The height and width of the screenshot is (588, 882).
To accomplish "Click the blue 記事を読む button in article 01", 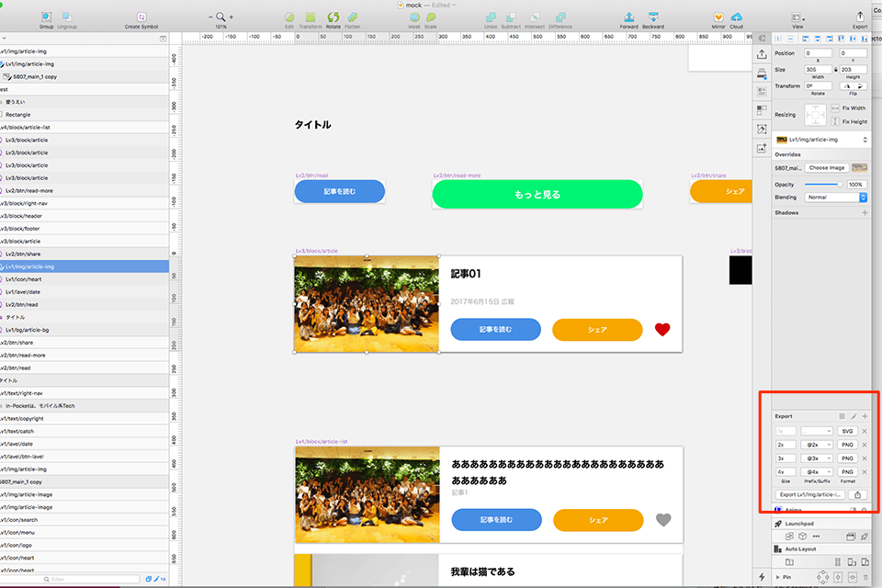I will pos(495,330).
